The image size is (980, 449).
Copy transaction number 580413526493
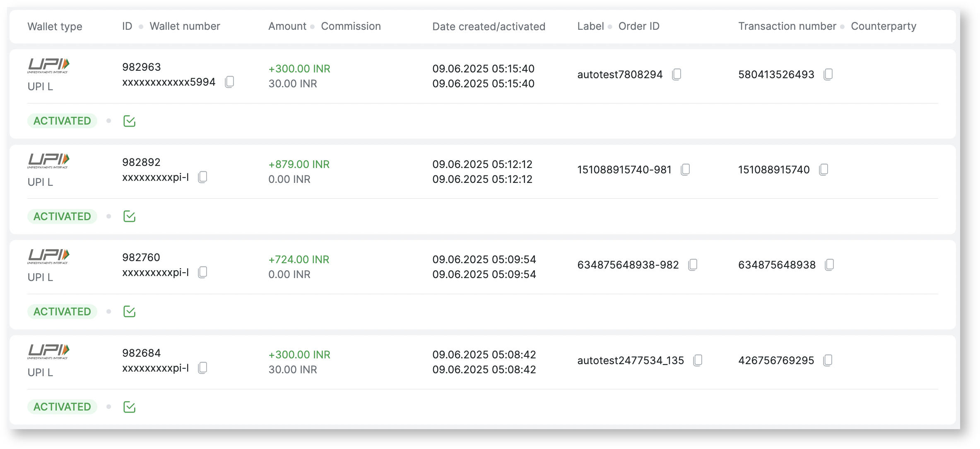(x=828, y=74)
